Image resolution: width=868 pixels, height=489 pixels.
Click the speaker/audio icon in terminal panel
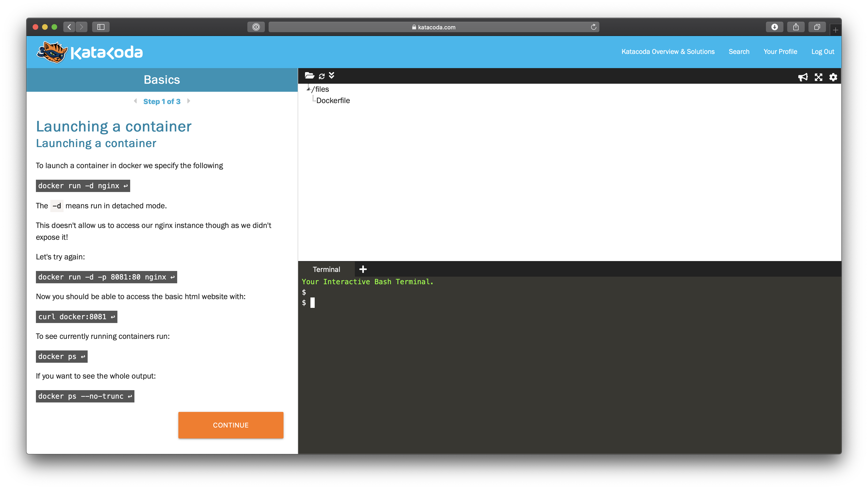pyautogui.click(x=804, y=76)
